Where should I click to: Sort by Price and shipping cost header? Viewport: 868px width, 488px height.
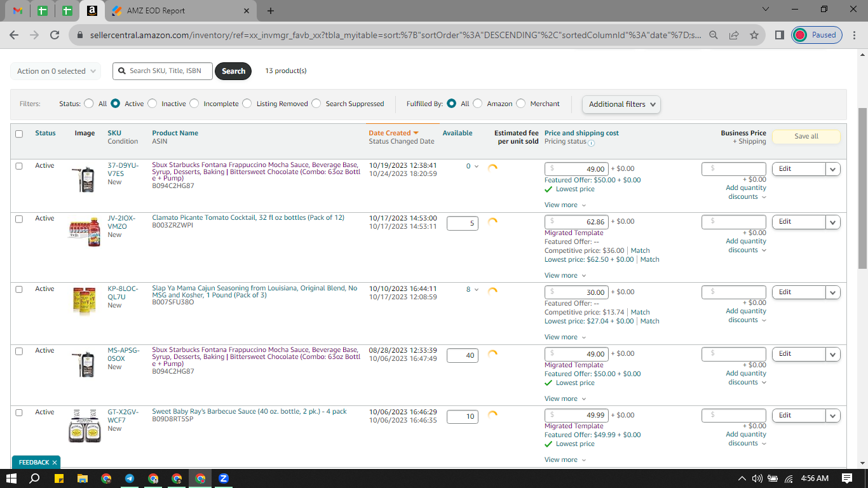(581, 133)
